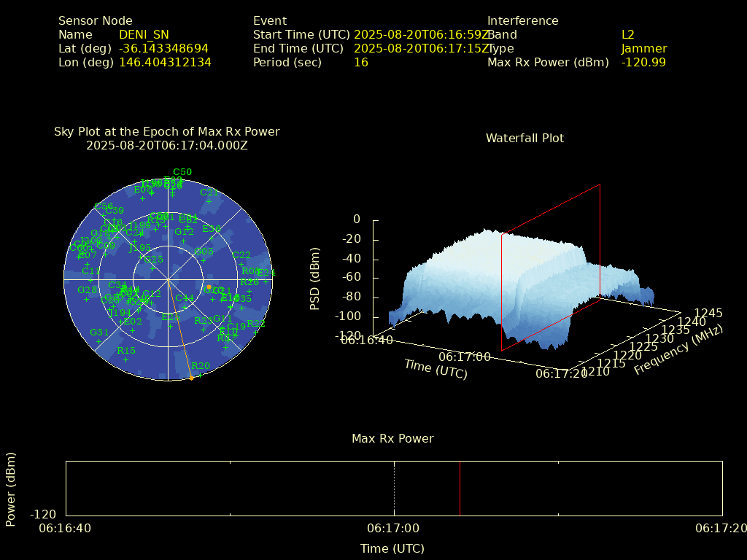Click the C21 satellite marker
The image size is (747, 560).
(209, 201)
